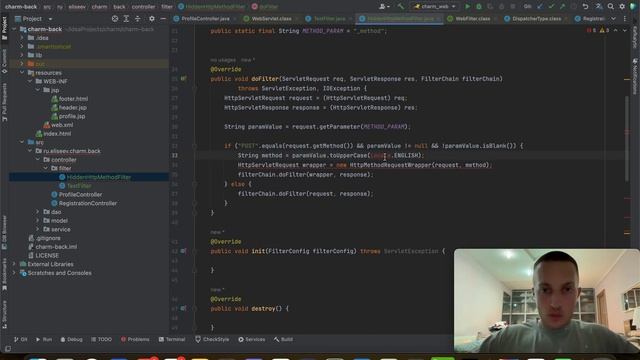Click the Git update project arrow icon
Screen dimensions: 640x360
point(540,7)
